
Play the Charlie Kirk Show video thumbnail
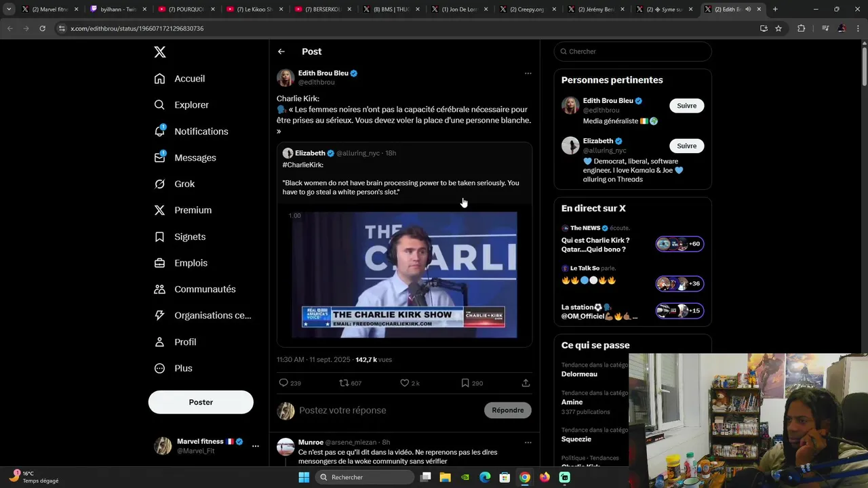pyautogui.click(x=404, y=274)
